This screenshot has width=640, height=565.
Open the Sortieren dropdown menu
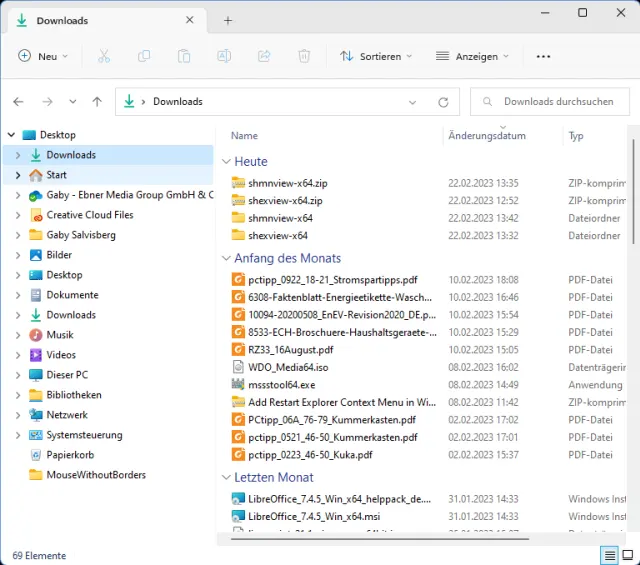[x=371, y=57]
